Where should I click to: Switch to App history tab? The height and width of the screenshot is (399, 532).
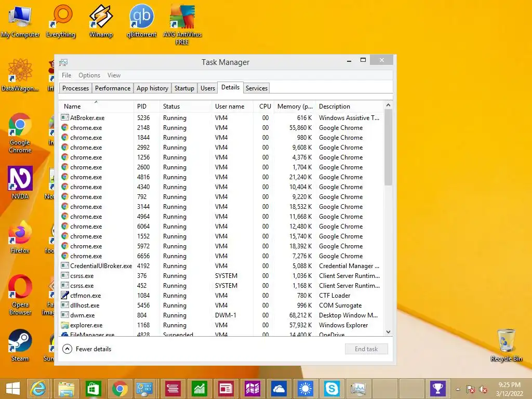point(152,88)
